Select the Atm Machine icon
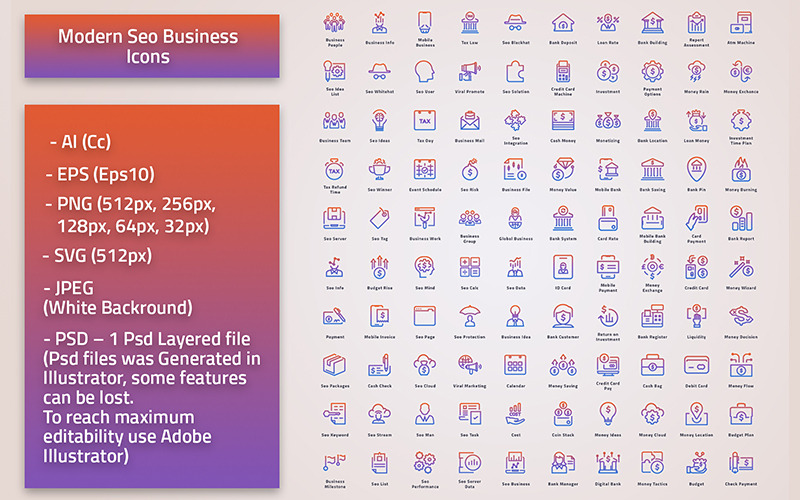Viewport: 800px width, 500px height. (741, 23)
